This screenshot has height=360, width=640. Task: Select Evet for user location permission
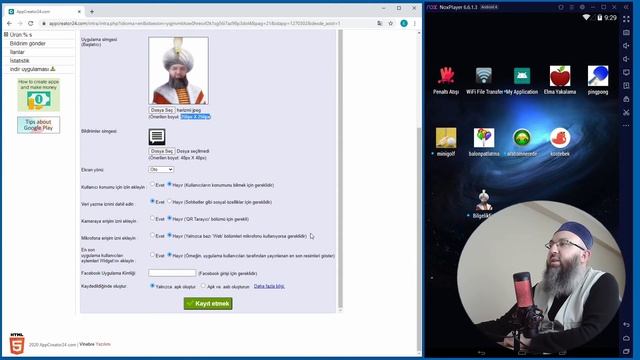(152, 184)
